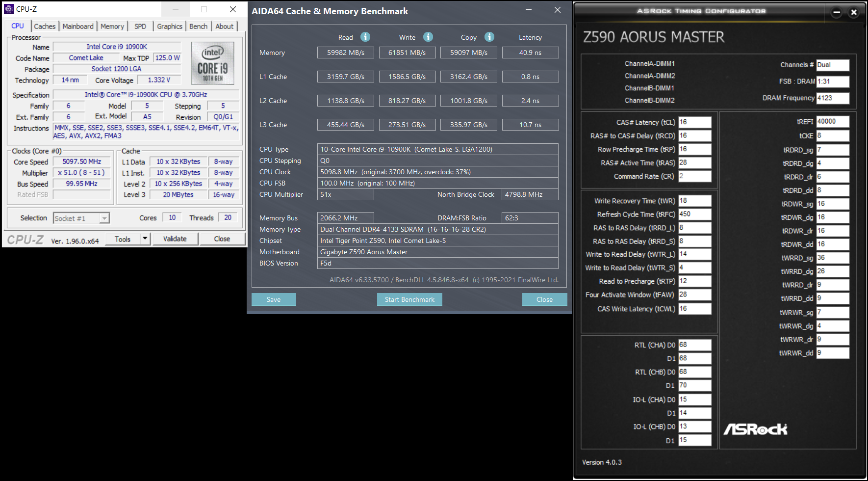This screenshot has height=481, width=868.
Task: Click ChannelB-DIMM2 label in ASRock window
Action: tap(650, 101)
